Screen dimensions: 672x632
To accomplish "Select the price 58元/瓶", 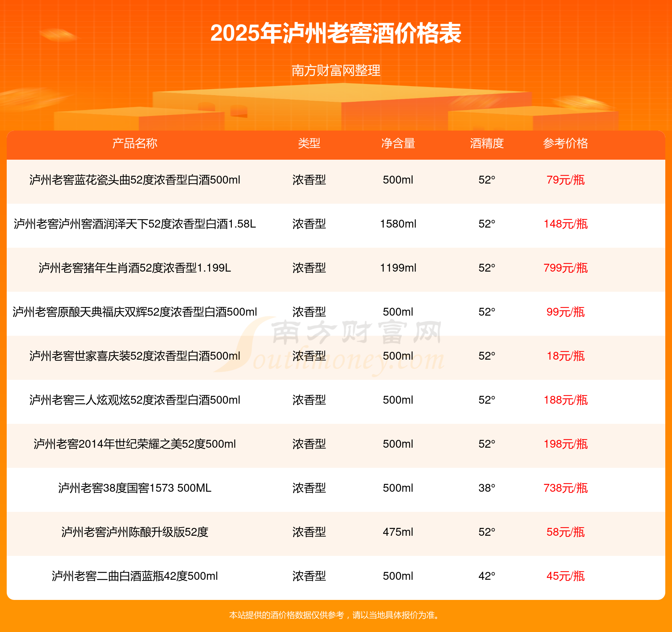I will tap(566, 532).
